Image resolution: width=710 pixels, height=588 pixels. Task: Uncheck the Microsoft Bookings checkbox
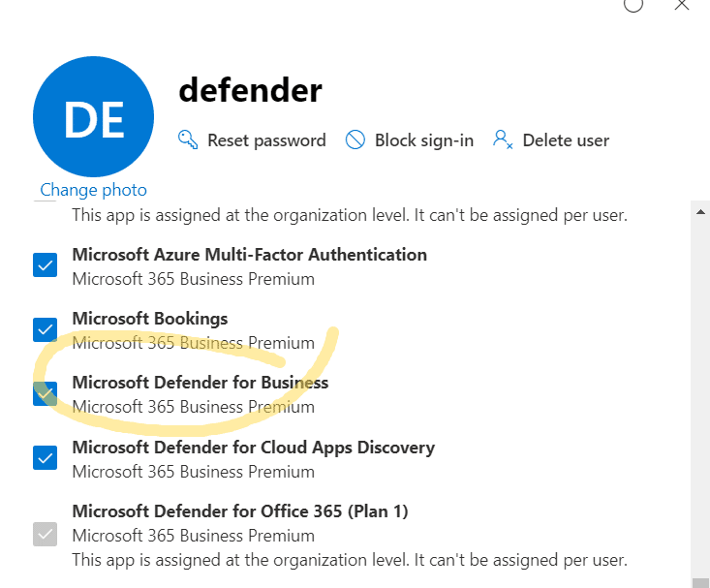click(x=45, y=329)
